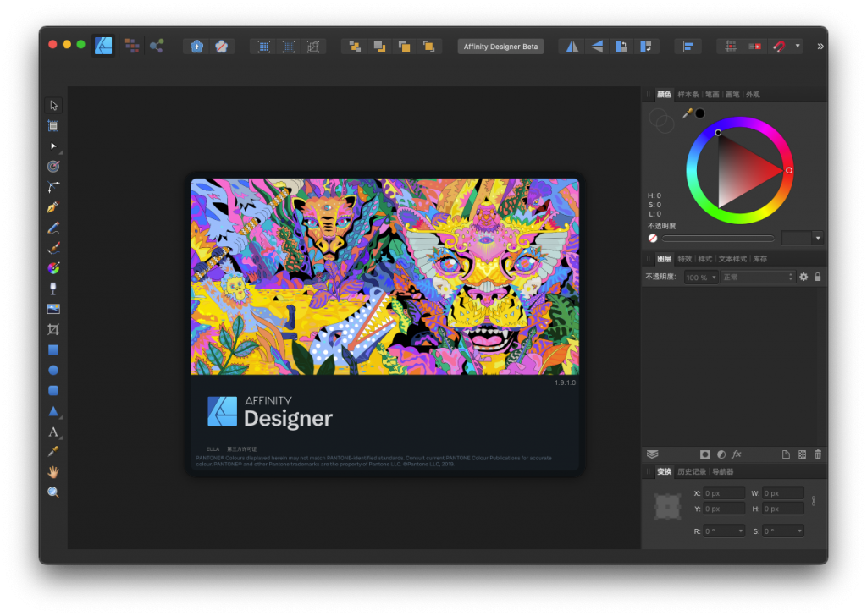Open the shear S dropdown
867x616 pixels.
click(799, 531)
